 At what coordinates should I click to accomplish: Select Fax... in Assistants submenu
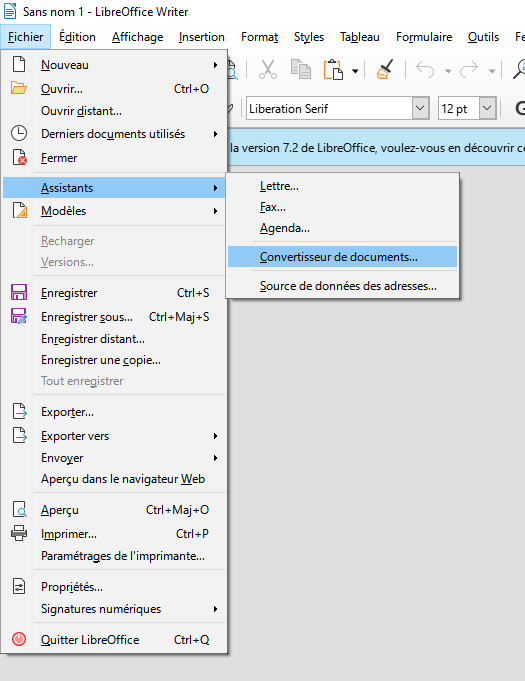tap(343, 207)
